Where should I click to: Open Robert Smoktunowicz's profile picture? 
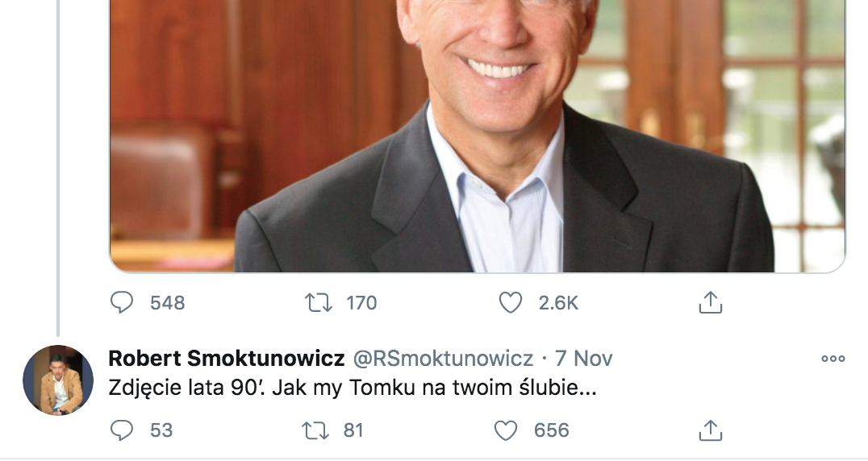pos(58,380)
